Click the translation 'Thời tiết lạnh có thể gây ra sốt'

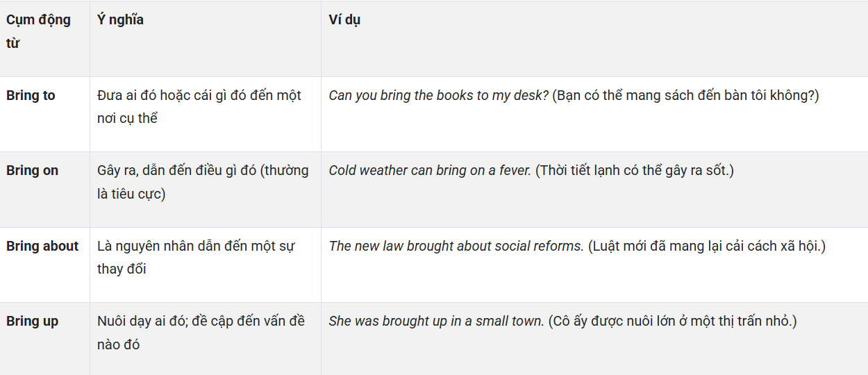point(635,171)
